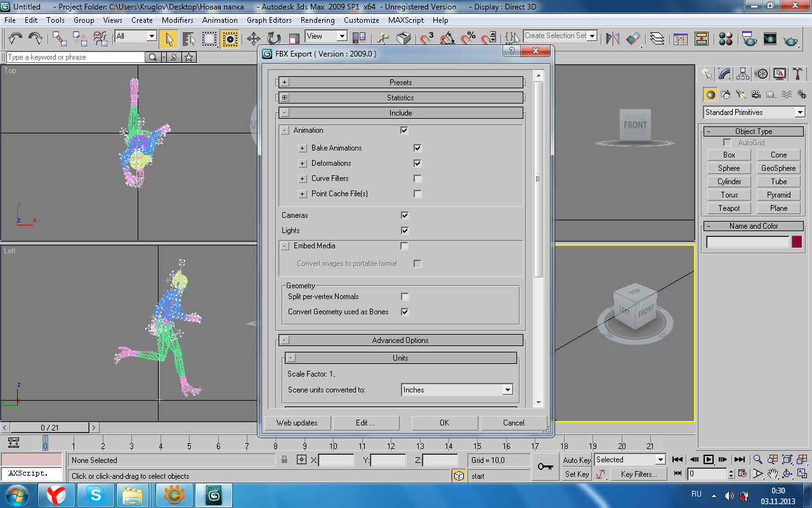This screenshot has width=812, height=508.
Task: Click the Play Animation button
Action: coord(709,460)
